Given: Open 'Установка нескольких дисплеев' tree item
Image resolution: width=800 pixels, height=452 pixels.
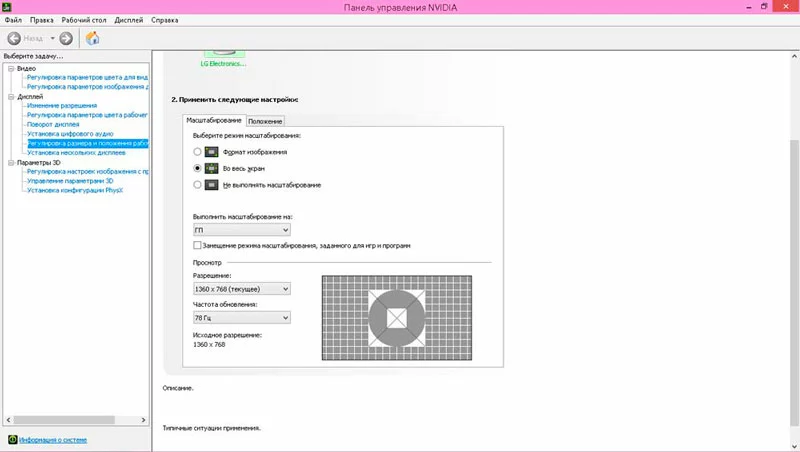Looking at the screenshot, I should point(76,153).
